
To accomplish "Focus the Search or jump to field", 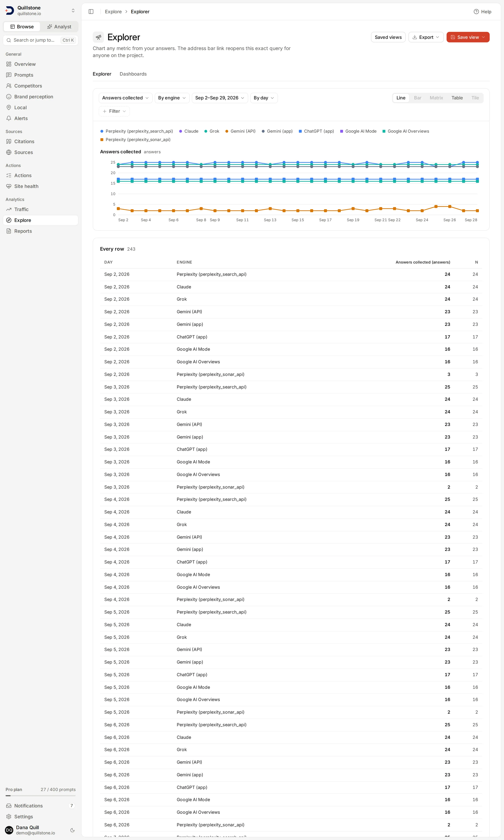I will pyautogui.click(x=40, y=40).
